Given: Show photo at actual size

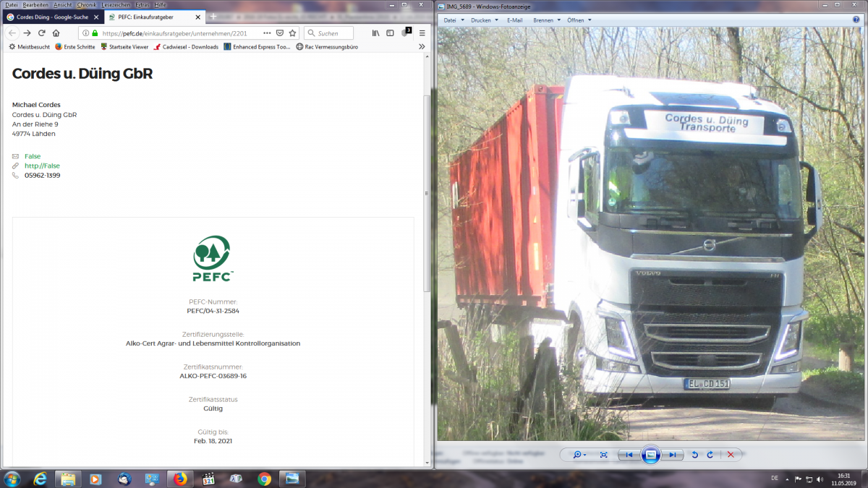Looking at the screenshot, I should point(603,455).
